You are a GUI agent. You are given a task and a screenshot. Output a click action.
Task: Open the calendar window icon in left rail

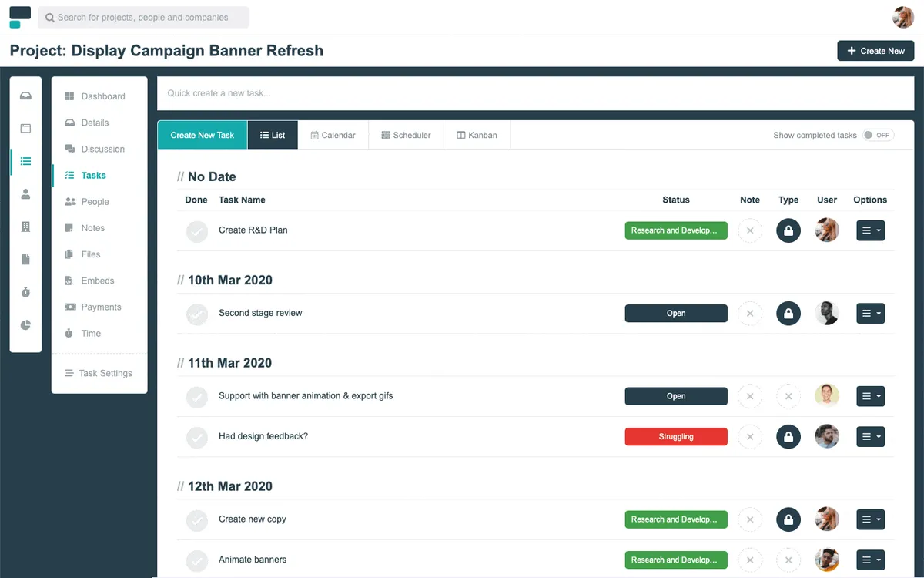(25, 129)
